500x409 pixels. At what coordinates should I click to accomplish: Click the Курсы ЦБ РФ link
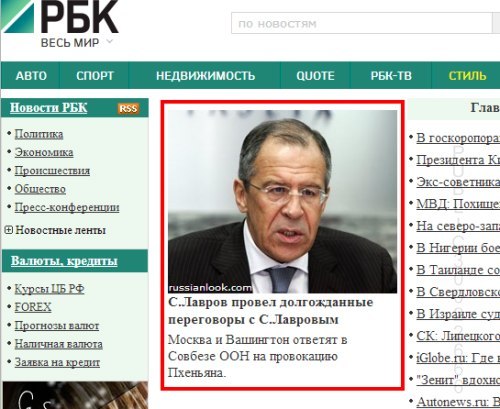[49, 289]
